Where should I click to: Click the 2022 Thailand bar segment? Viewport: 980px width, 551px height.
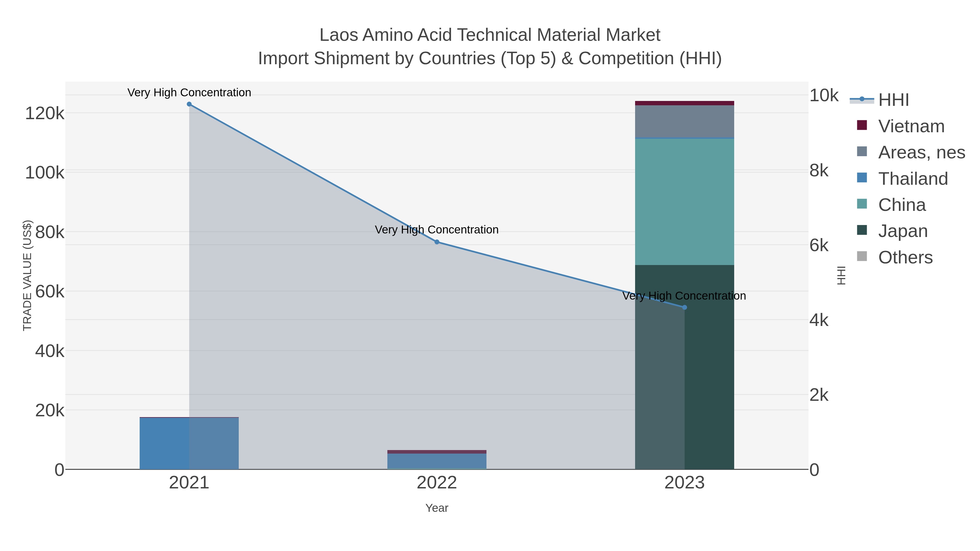(x=437, y=461)
